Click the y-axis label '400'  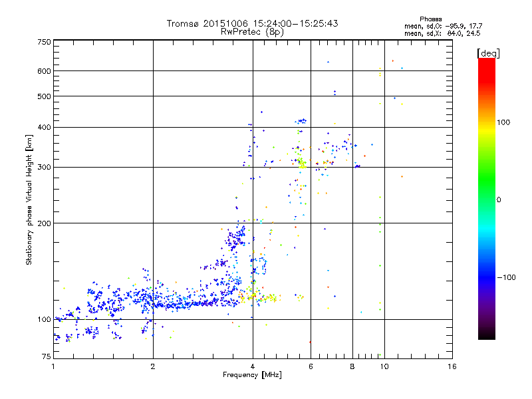tap(44, 128)
